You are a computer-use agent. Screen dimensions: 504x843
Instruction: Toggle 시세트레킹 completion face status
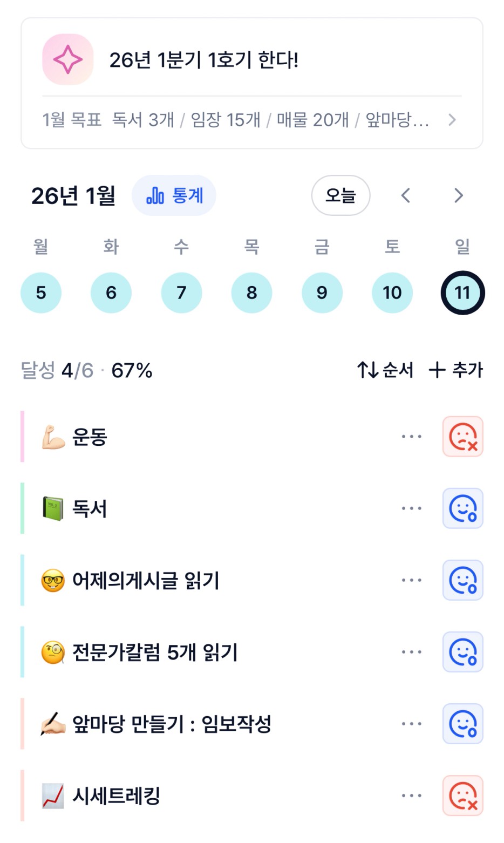462,796
